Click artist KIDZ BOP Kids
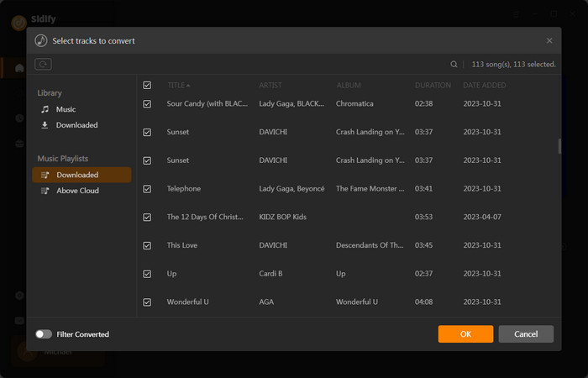588x378 pixels. click(x=282, y=217)
